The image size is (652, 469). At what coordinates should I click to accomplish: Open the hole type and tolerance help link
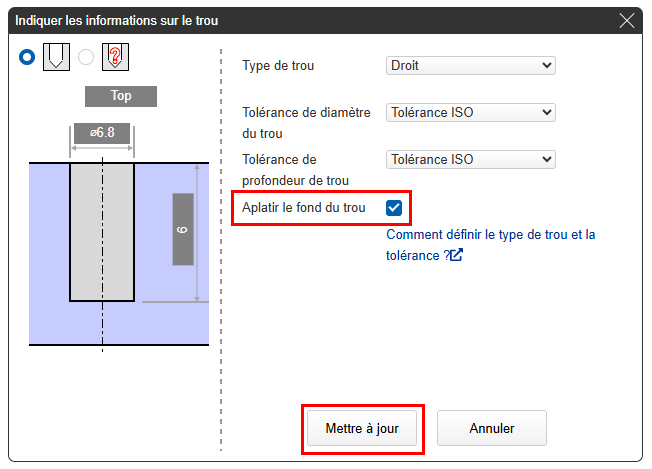490,235
